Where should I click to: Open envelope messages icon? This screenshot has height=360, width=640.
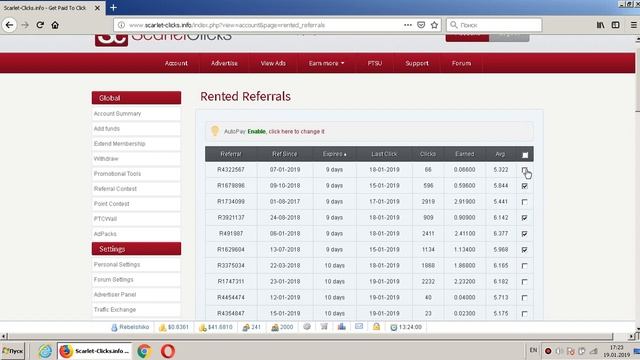(x=359, y=327)
